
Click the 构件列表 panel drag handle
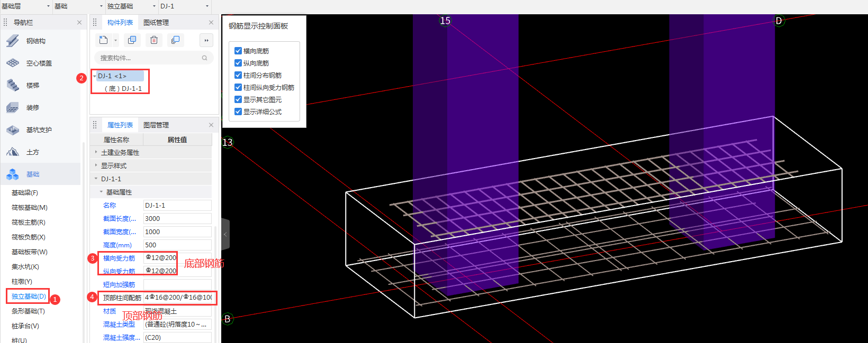(x=95, y=22)
